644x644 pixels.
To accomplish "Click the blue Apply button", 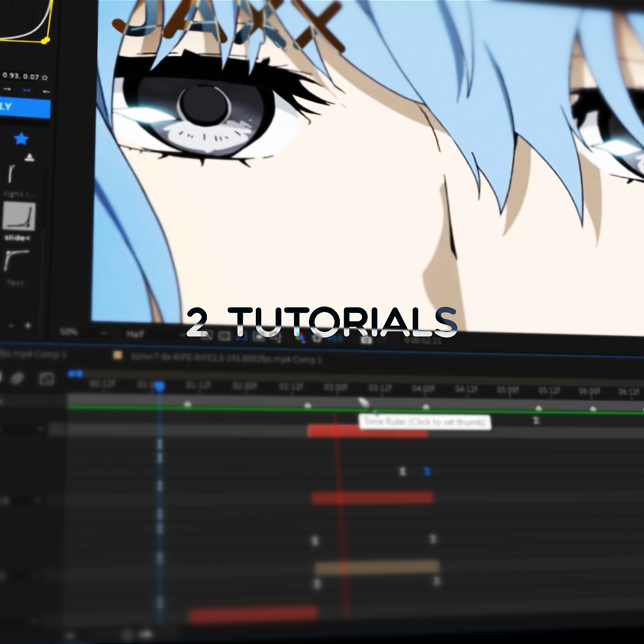I will [24, 108].
